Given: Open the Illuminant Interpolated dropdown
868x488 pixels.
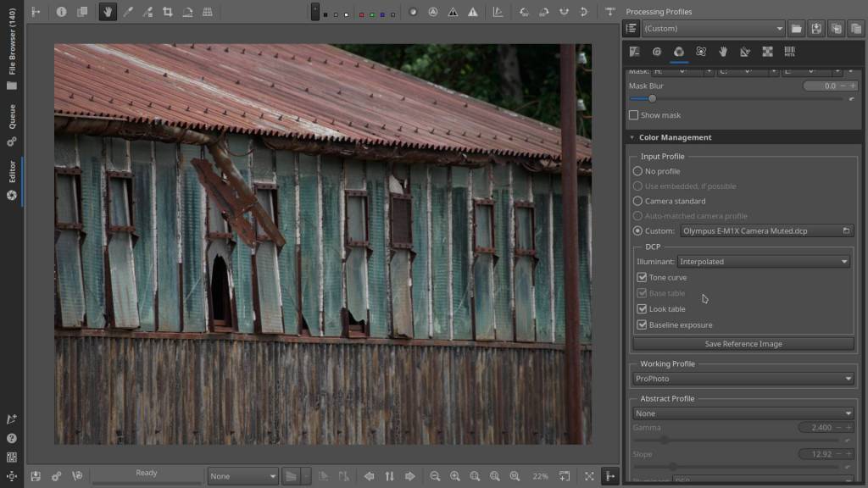Looking at the screenshot, I should coord(764,262).
